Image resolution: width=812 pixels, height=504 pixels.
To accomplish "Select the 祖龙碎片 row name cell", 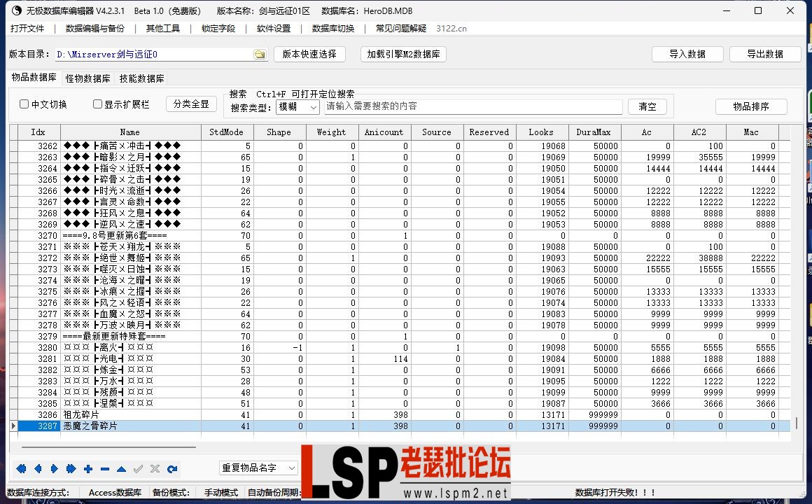I will (130, 415).
